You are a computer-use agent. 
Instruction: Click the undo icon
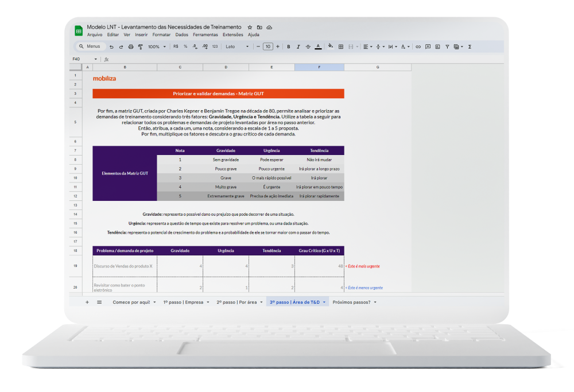click(112, 47)
